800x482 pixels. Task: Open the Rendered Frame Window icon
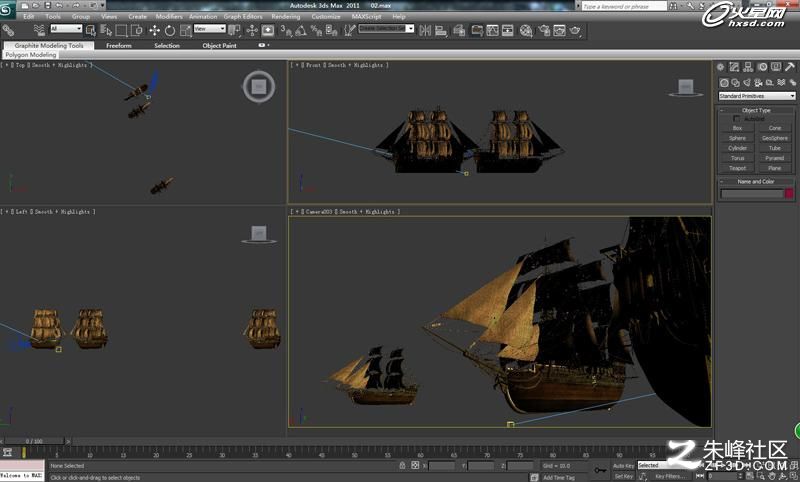559,31
